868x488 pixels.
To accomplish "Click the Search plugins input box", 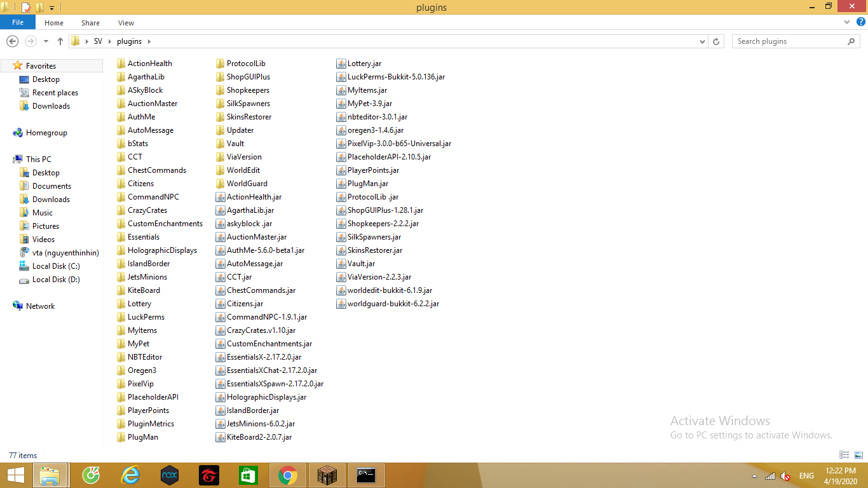I will [x=790, y=41].
